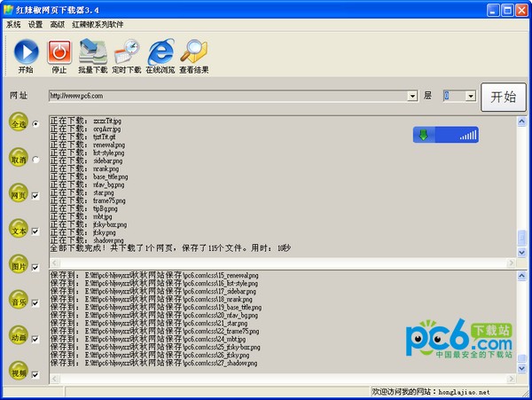This screenshot has height=400, width=532.
Task: Click log line 正在下载: frame75.png
Action: coord(88,200)
